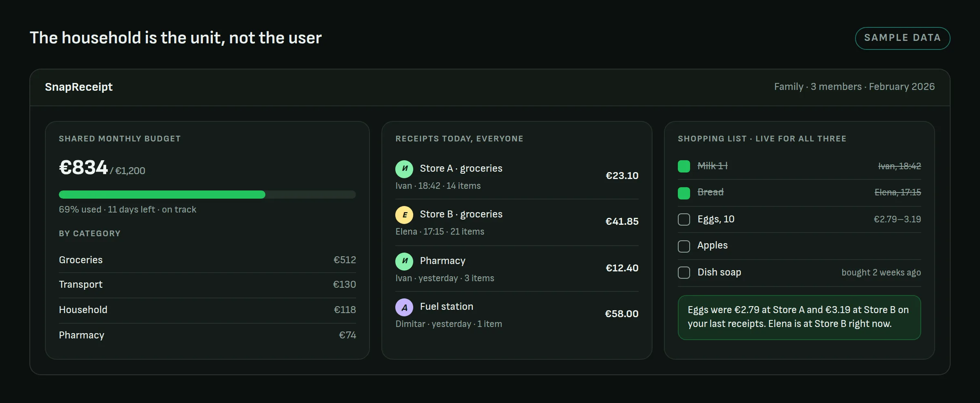The width and height of the screenshot is (980, 403).
Task: Click the €74 Pharmacy category amount
Action: (347, 335)
